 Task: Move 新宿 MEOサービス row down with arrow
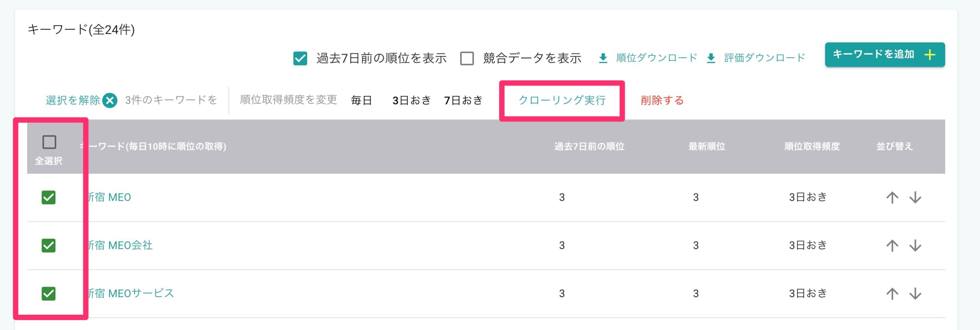(x=915, y=294)
